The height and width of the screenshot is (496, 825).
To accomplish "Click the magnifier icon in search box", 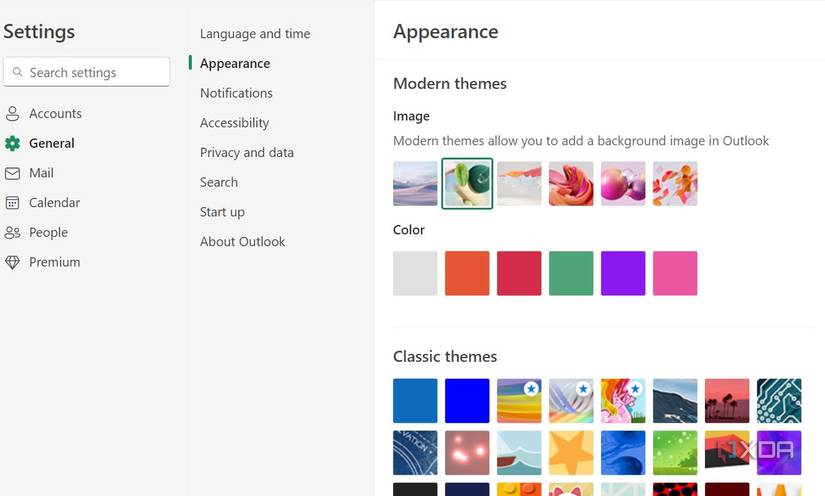I will [17, 72].
